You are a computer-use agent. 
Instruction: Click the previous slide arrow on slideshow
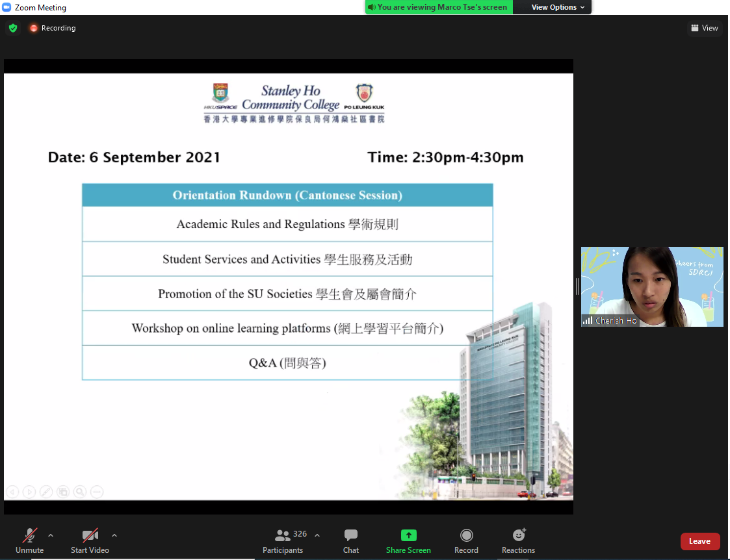(12, 492)
